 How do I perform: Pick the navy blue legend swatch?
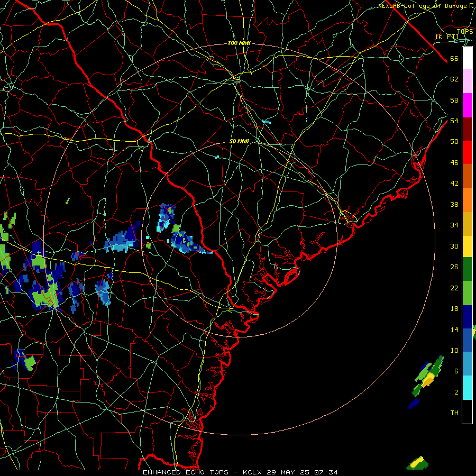[467, 317]
